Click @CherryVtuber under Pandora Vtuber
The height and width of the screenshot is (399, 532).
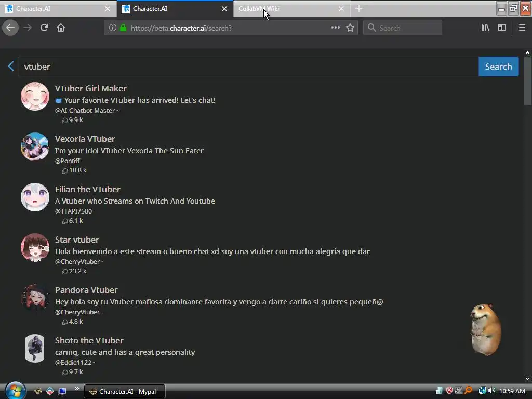coord(77,312)
